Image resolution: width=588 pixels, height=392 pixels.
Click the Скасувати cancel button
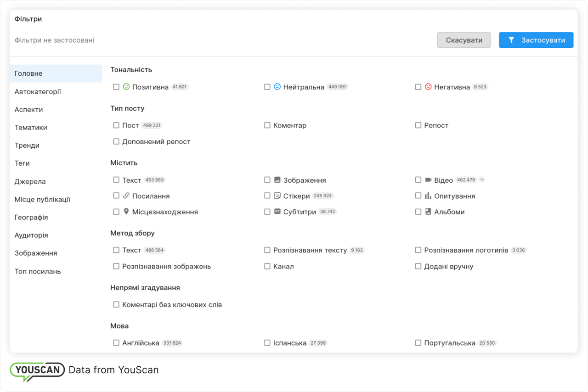464,40
